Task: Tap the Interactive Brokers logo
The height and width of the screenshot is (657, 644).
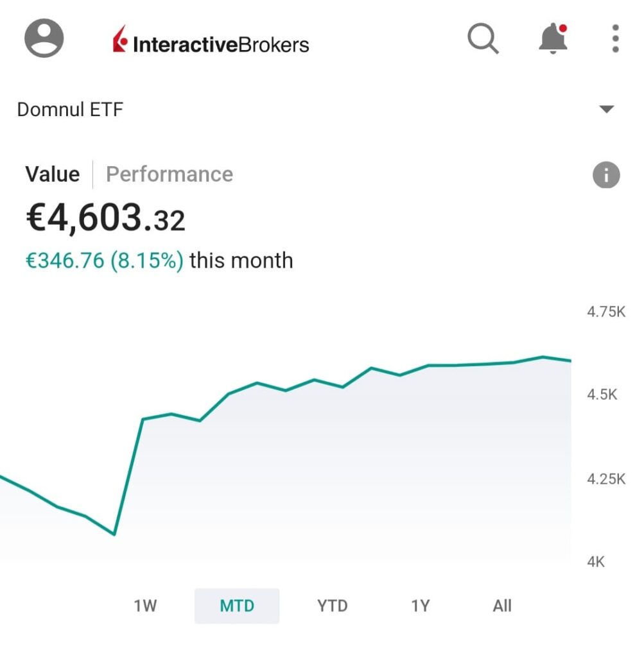Action: click(211, 44)
